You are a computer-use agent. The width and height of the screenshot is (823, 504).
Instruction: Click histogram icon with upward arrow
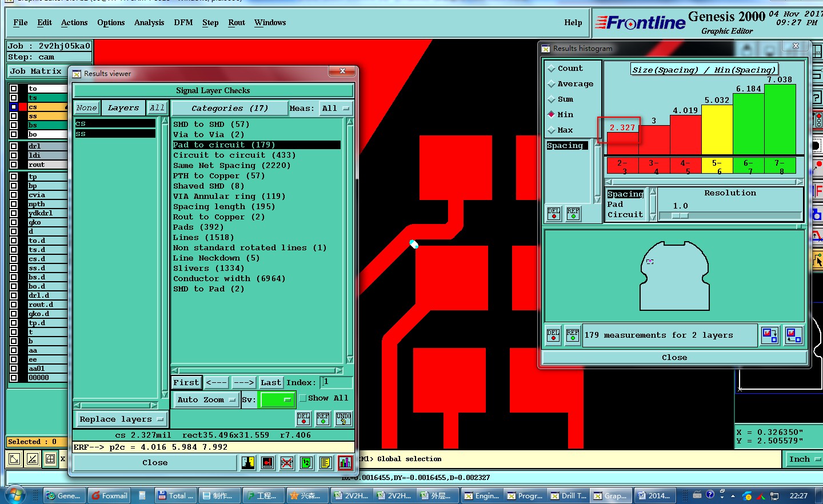pos(794,335)
